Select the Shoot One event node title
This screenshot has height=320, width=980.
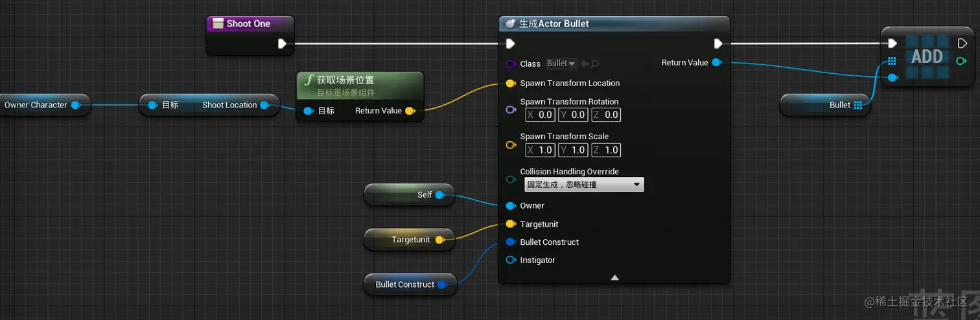(x=248, y=24)
